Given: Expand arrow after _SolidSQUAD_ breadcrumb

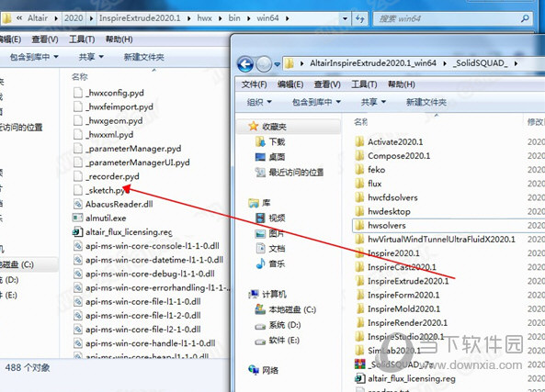Looking at the screenshot, I should (x=516, y=63).
